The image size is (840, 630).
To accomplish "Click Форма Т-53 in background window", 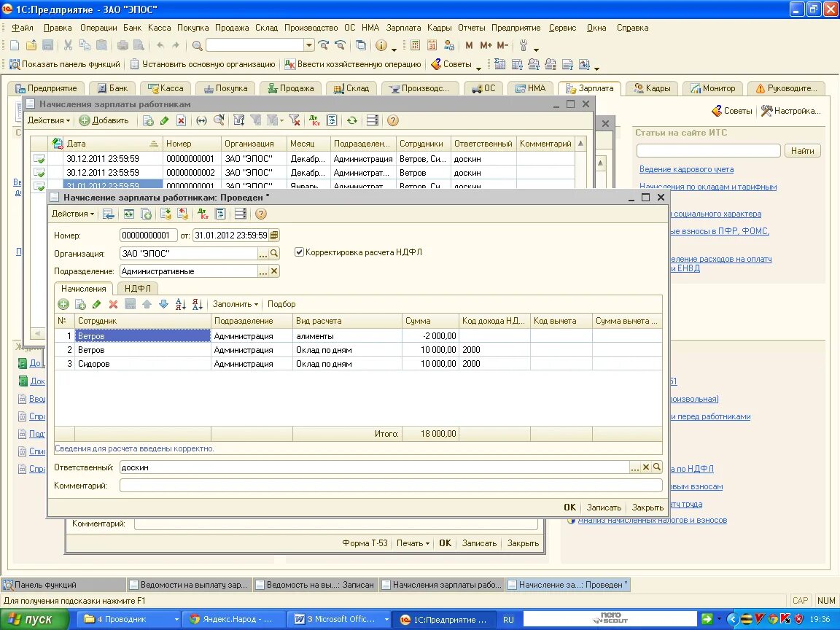I will (x=365, y=543).
